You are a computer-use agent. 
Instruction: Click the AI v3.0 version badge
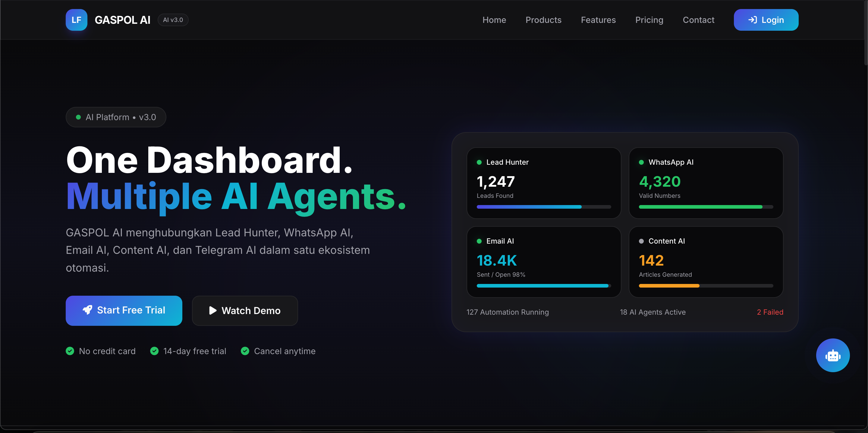click(x=173, y=20)
